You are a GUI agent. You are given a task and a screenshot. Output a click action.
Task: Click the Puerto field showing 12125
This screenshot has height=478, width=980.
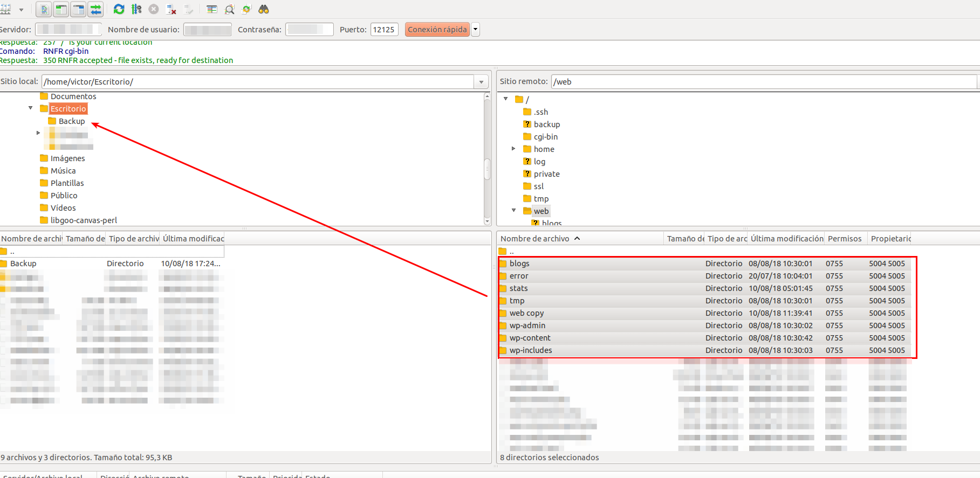pyautogui.click(x=384, y=29)
